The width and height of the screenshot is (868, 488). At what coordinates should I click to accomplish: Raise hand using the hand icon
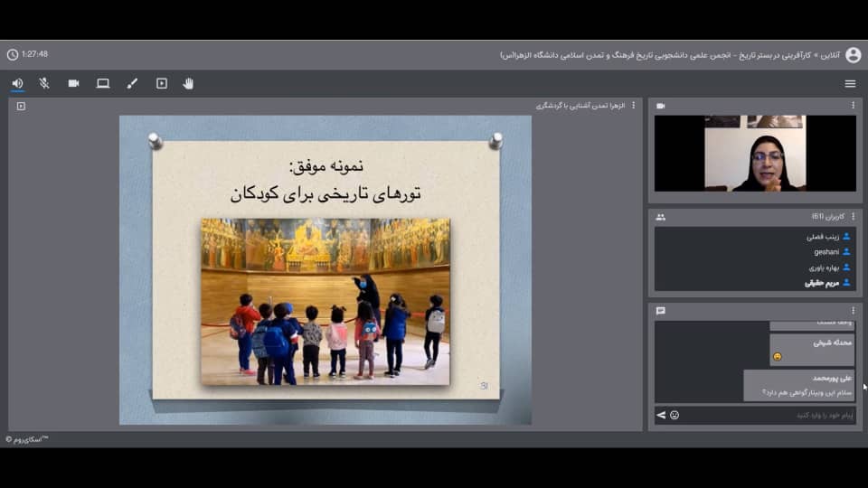click(189, 83)
